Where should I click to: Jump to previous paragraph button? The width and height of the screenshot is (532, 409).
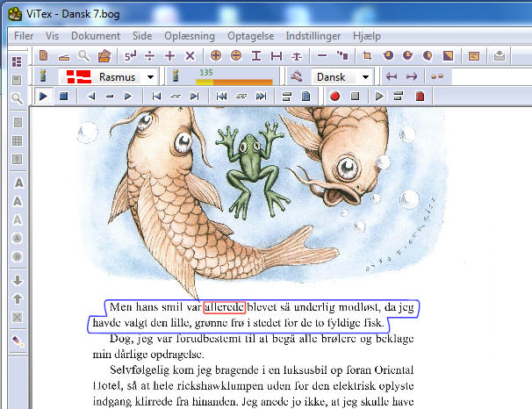click(x=221, y=97)
